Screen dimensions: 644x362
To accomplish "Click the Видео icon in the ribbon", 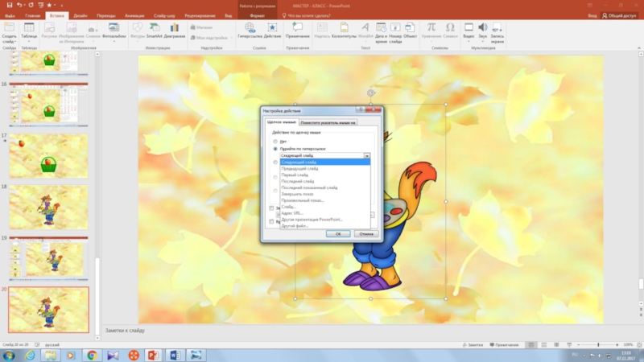I will [469, 29].
